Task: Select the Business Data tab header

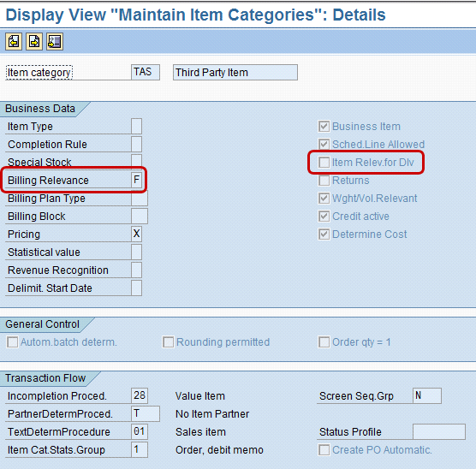Action: (40, 109)
